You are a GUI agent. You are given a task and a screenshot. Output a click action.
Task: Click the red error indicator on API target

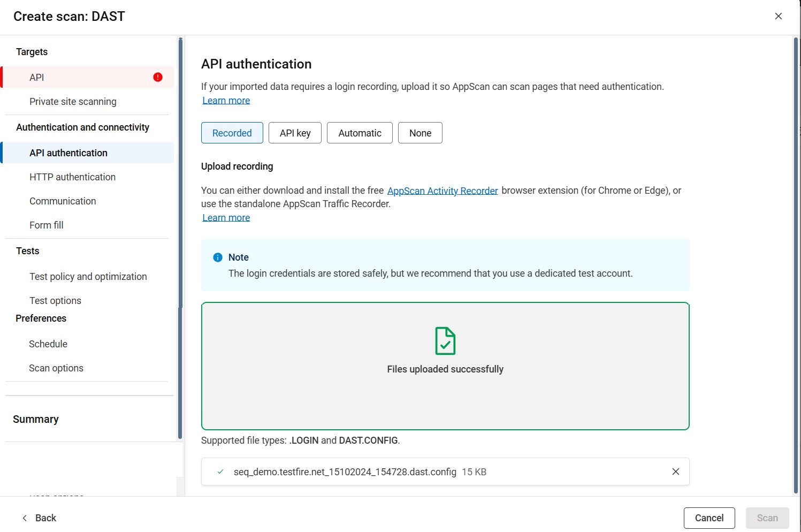[157, 77]
